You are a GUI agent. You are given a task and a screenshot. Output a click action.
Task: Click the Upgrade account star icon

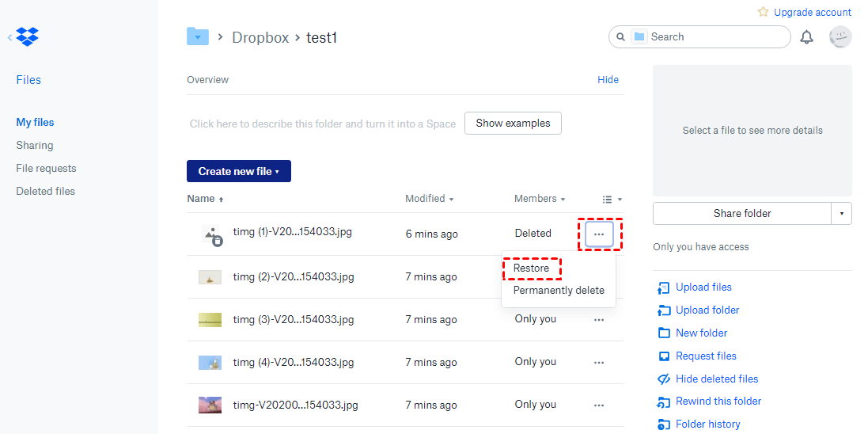tap(763, 12)
